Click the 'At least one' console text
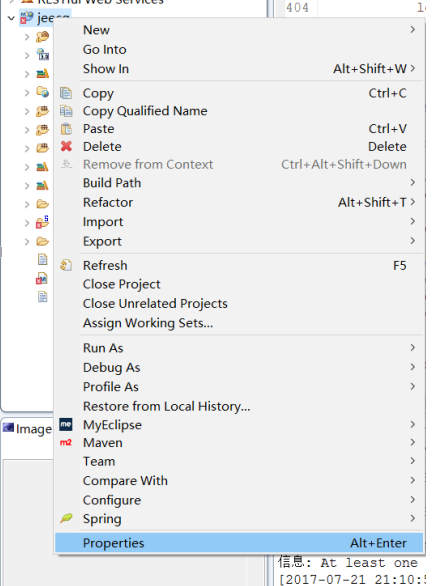Image resolution: width=436 pixels, height=586 pixels. pyautogui.click(x=368, y=562)
